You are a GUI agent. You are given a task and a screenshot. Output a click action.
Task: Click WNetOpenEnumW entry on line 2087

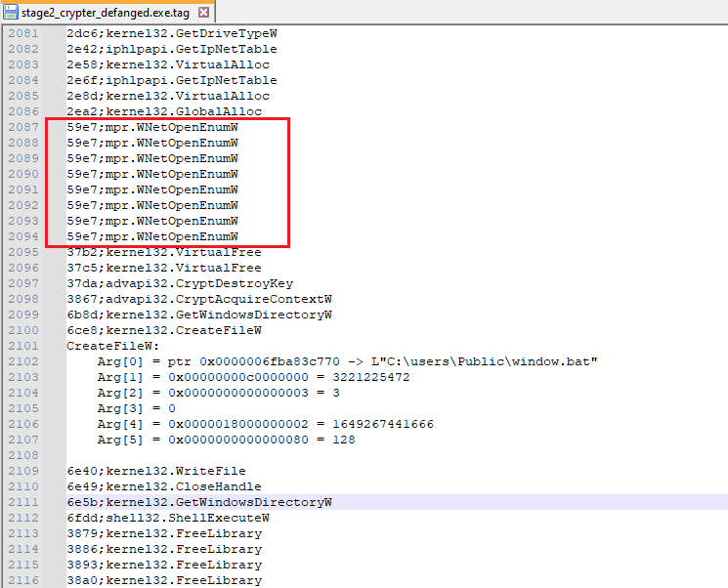tap(152, 127)
